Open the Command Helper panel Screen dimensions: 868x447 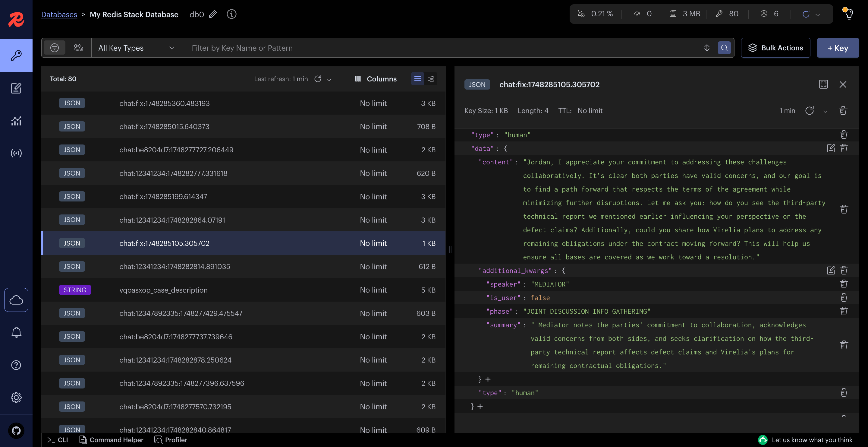111,440
